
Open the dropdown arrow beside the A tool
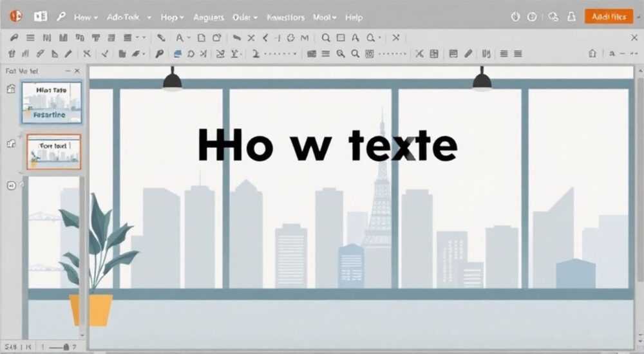click(x=189, y=38)
